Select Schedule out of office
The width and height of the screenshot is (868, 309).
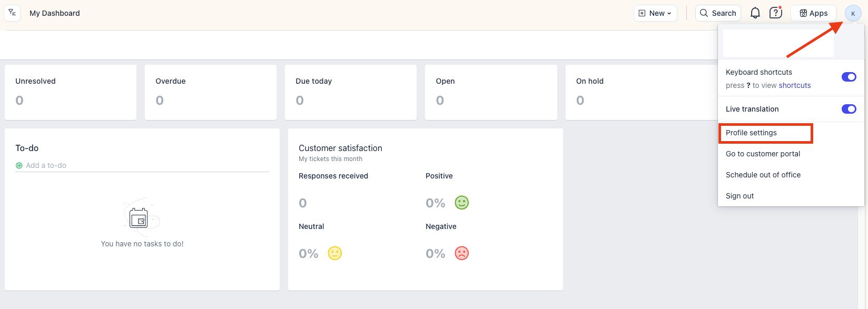(x=763, y=175)
